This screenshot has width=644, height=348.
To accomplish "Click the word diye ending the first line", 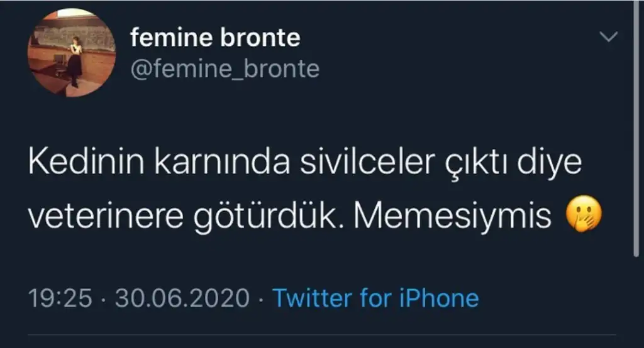I will click(x=549, y=163).
